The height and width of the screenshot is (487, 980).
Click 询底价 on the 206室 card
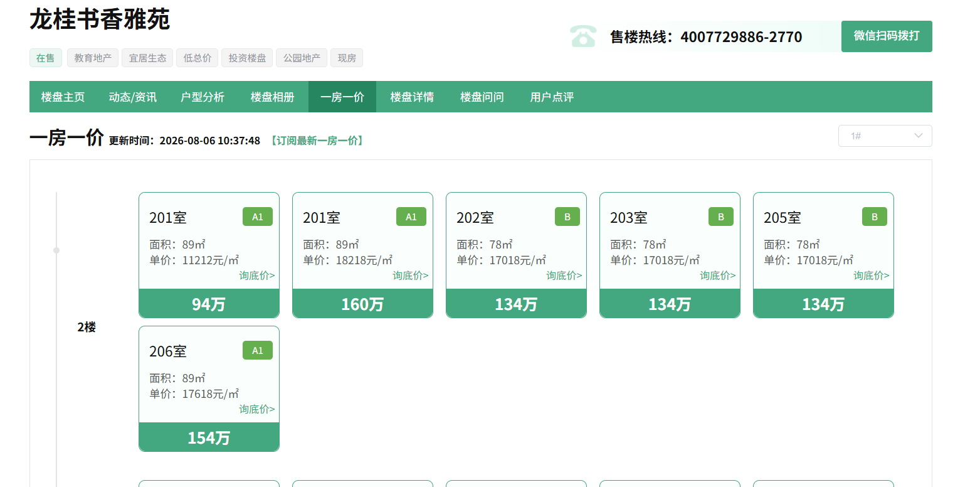click(x=257, y=409)
